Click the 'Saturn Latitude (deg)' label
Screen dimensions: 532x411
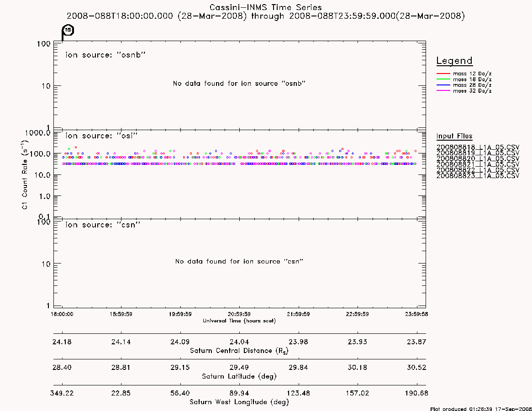point(239,376)
